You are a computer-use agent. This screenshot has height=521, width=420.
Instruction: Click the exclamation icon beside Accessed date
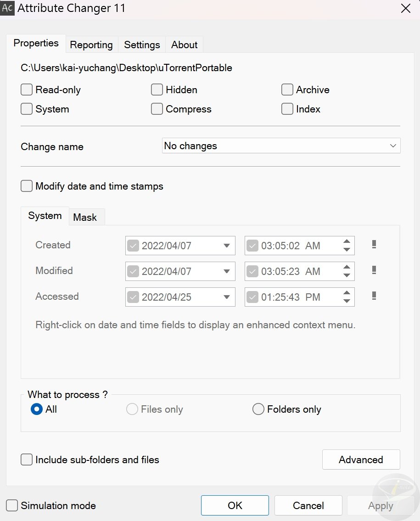[374, 297]
